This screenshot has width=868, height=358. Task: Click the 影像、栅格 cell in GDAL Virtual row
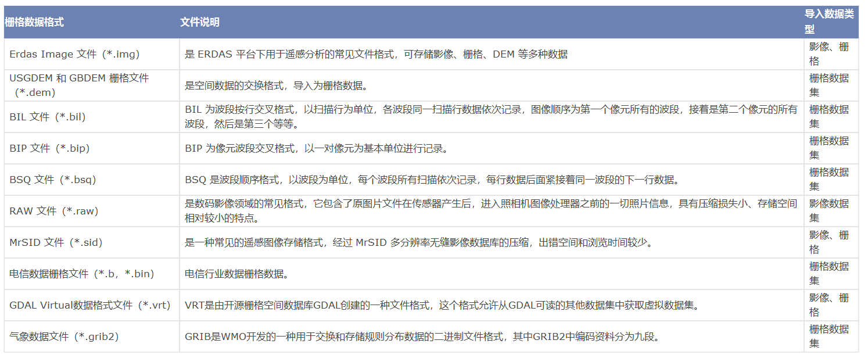click(831, 305)
